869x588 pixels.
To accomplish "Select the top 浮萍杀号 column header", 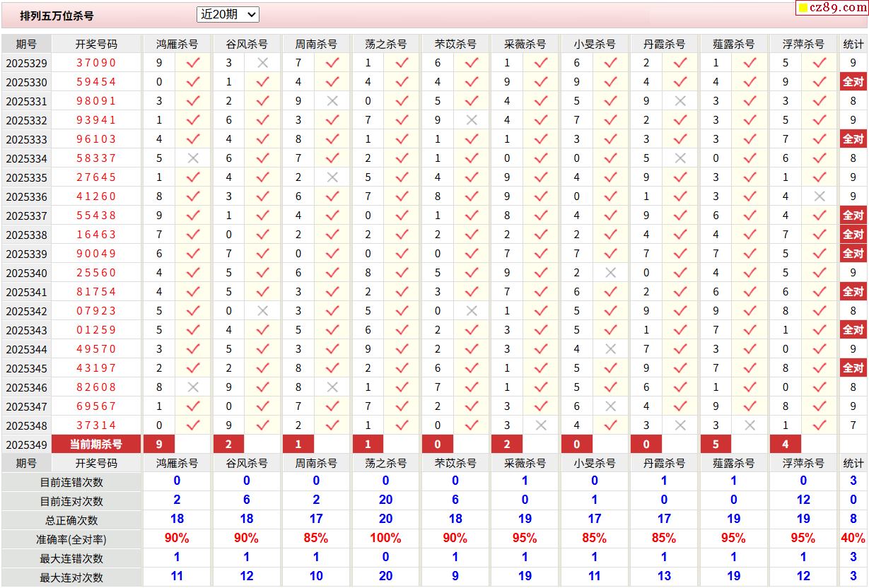I will (803, 44).
